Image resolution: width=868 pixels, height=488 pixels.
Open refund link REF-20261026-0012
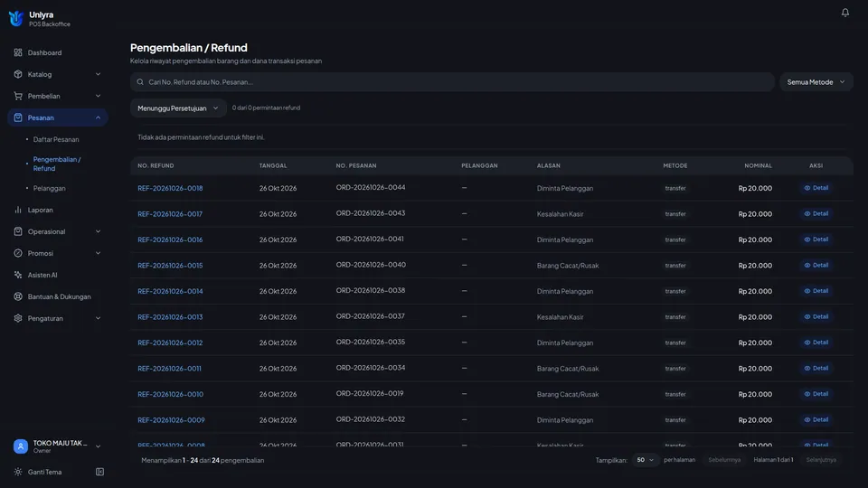pyautogui.click(x=170, y=343)
